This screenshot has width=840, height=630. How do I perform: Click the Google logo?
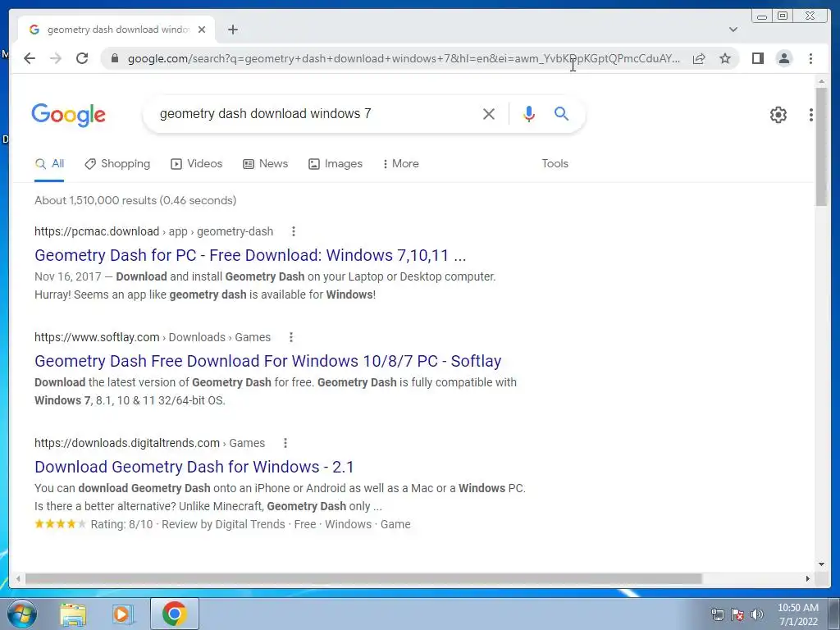(x=69, y=115)
